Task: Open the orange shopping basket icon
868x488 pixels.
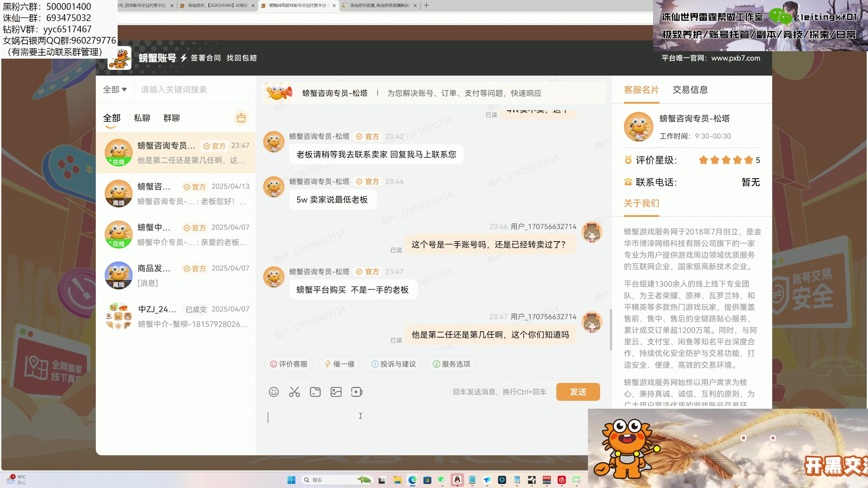Action: pyautogui.click(x=241, y=118)
